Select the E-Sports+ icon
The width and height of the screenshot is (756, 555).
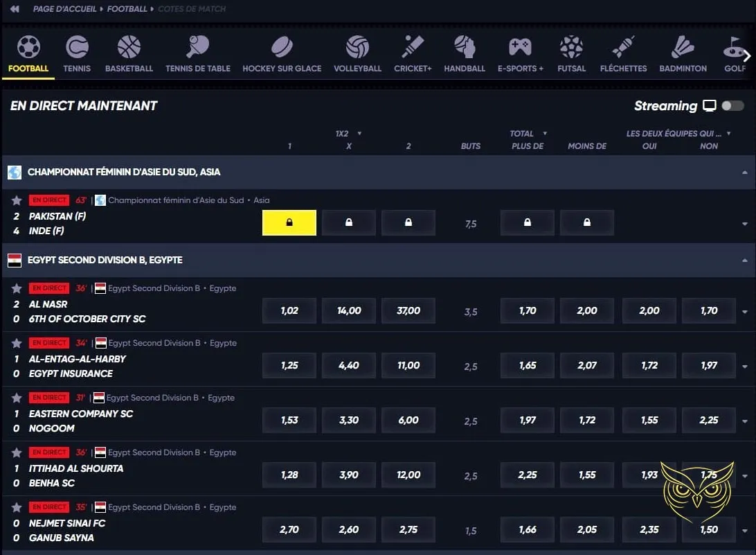point(521,52)
